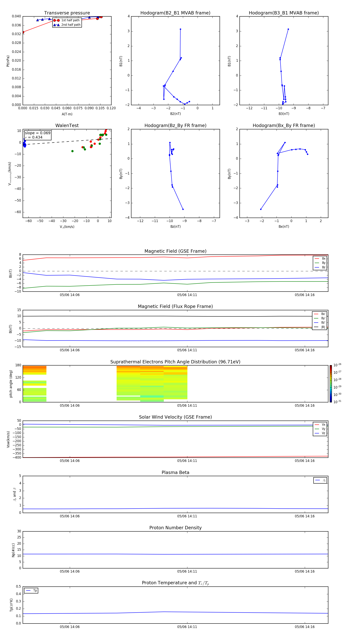Click the |B| legend entry in Flux Rope plot
Viewport: 351px width, 644px height.
click(x=320, y=327)
